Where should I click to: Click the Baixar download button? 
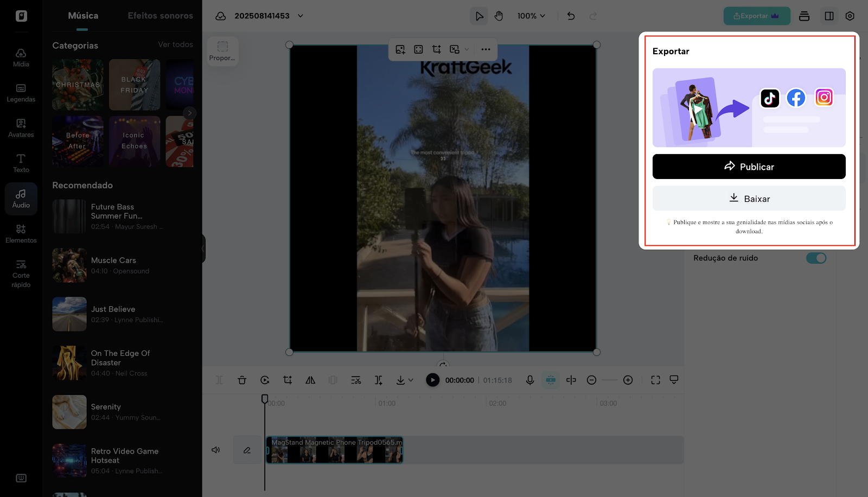pos(749,199)
